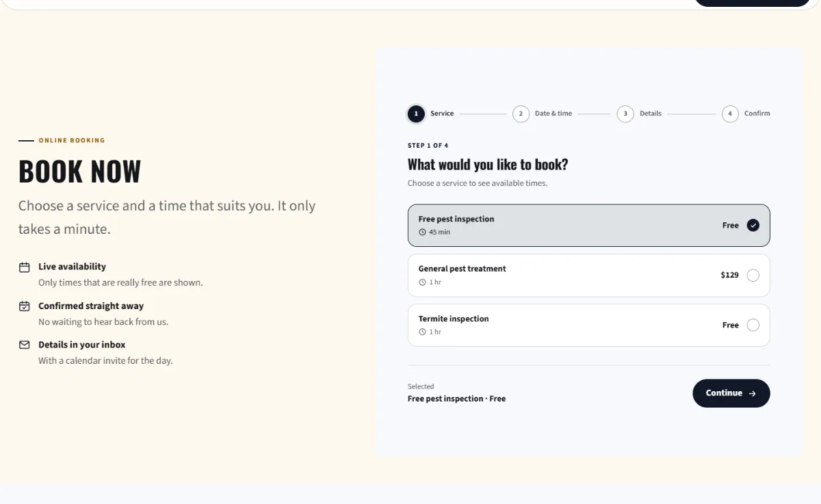Click Choose a service to see available times text
821x504 pixels.
pyautogui.click(x=478, y=183)
